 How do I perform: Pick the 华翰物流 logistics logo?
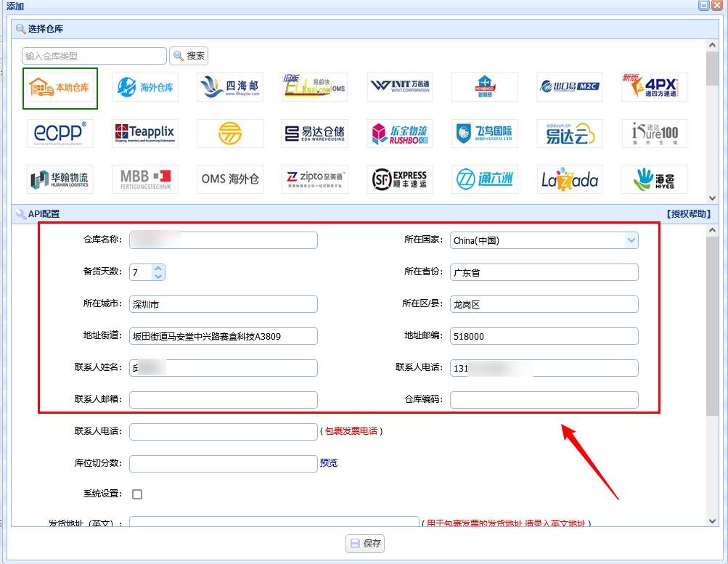click(60, 179)
